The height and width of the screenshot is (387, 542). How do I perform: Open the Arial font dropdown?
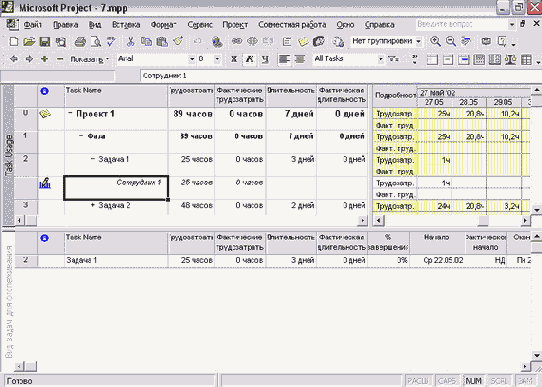click(191, 59)
